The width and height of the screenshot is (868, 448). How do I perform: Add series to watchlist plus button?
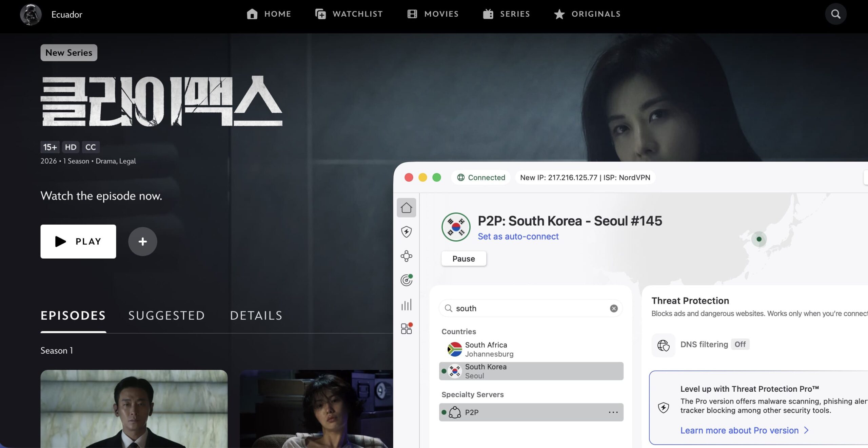click(142, 241)
